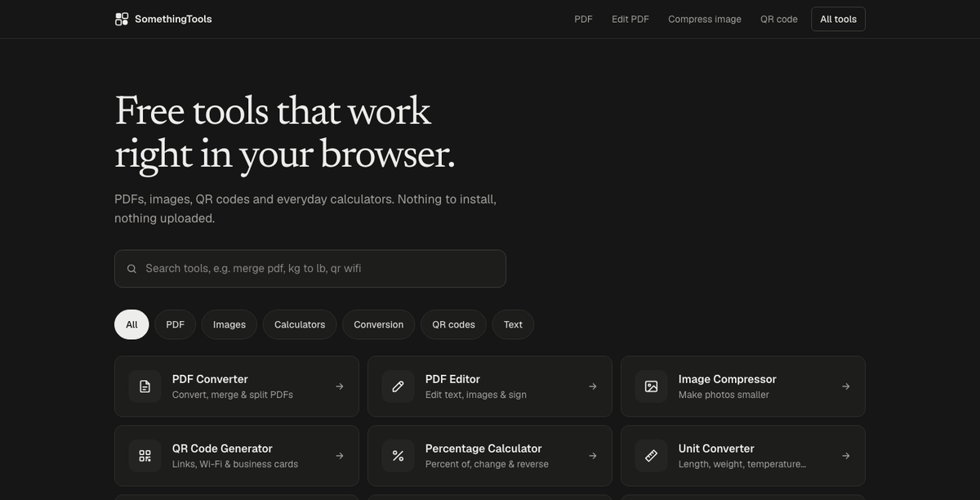Click the arrow on PDF Editor card
The height and width of the screenshot is (500, 980).
(593, 386)
